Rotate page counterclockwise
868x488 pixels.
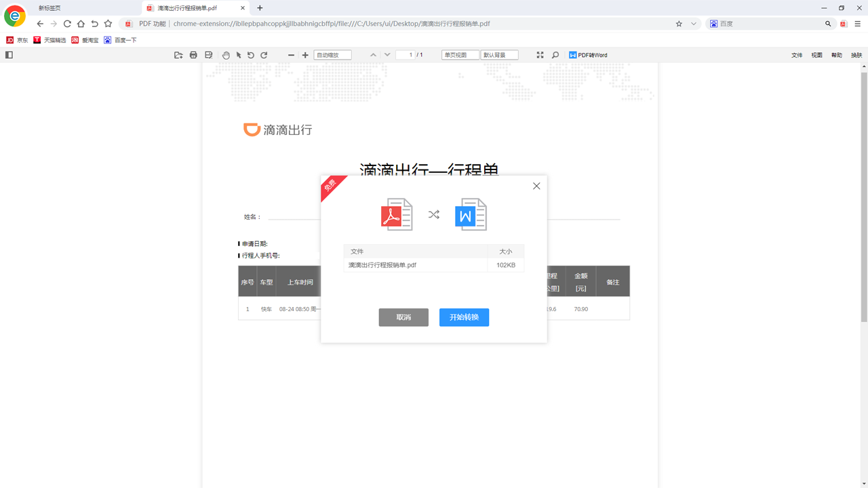(251, 55)
